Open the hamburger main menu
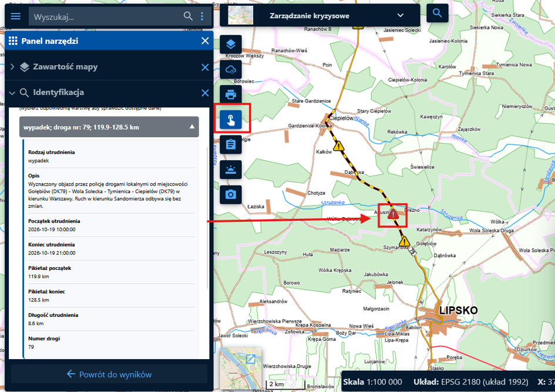Viewport: 555px width, 392px height. (x=16, y=16)
